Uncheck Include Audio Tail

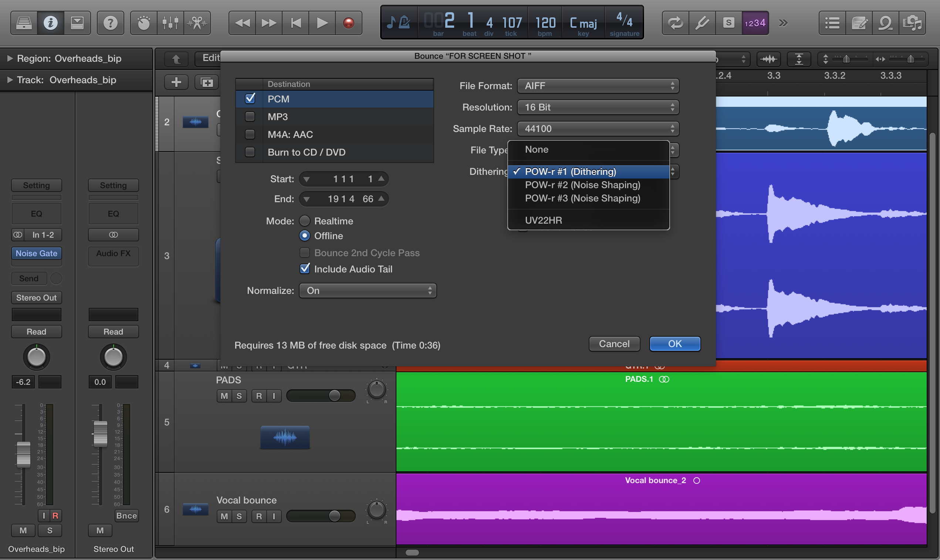[x=305, y=269]
